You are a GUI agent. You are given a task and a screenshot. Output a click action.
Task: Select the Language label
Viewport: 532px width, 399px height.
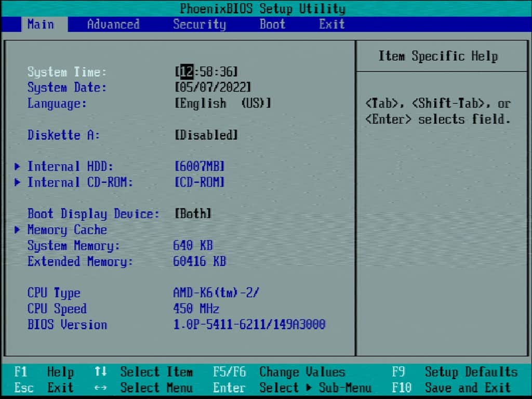tap(57, 103)
